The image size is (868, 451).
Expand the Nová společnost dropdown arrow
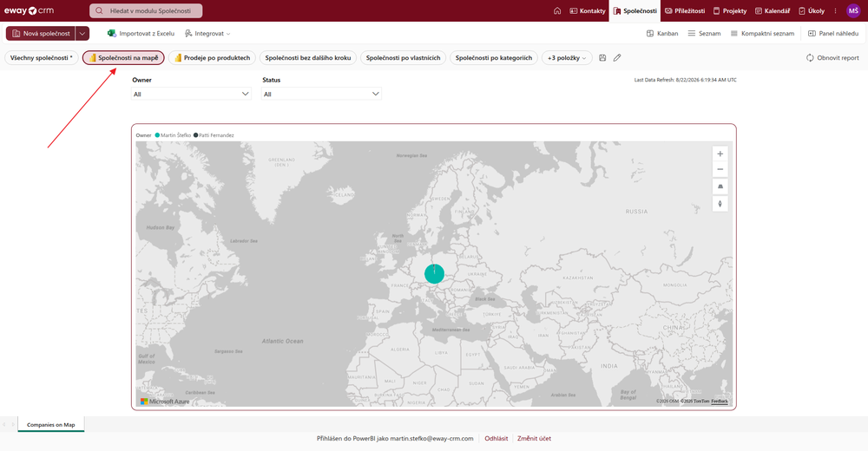click(82, 33)
